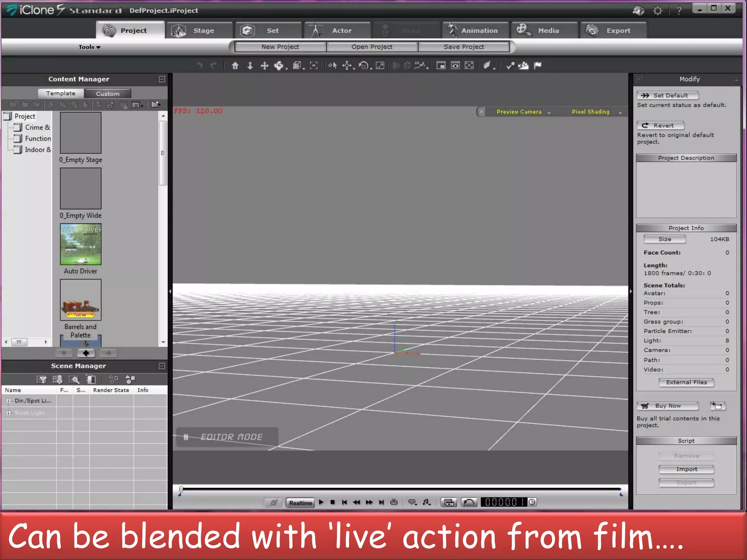Open the speech bubble subtitle dropdown

tap(413, 502)
